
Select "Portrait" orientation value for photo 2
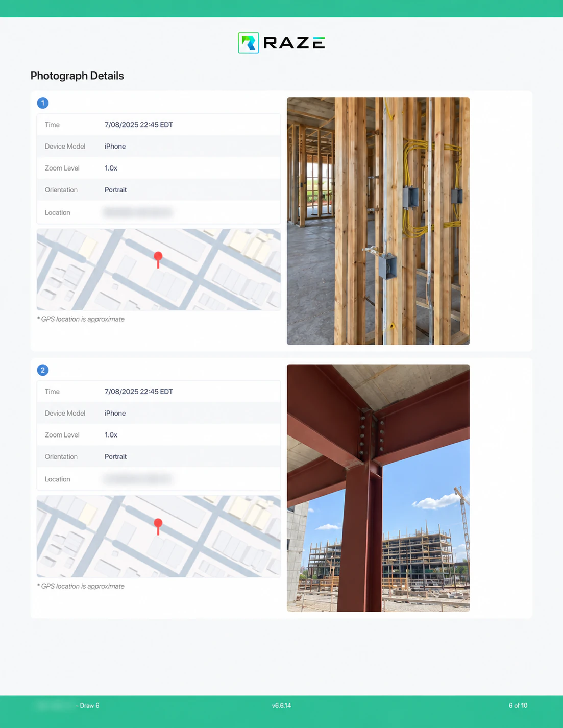point(116,457)
